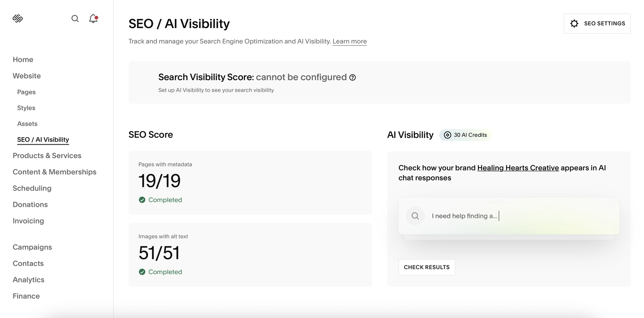Click the green check under Pages with metadata
Screen dimensions: 644x318
tap(142, 200)
